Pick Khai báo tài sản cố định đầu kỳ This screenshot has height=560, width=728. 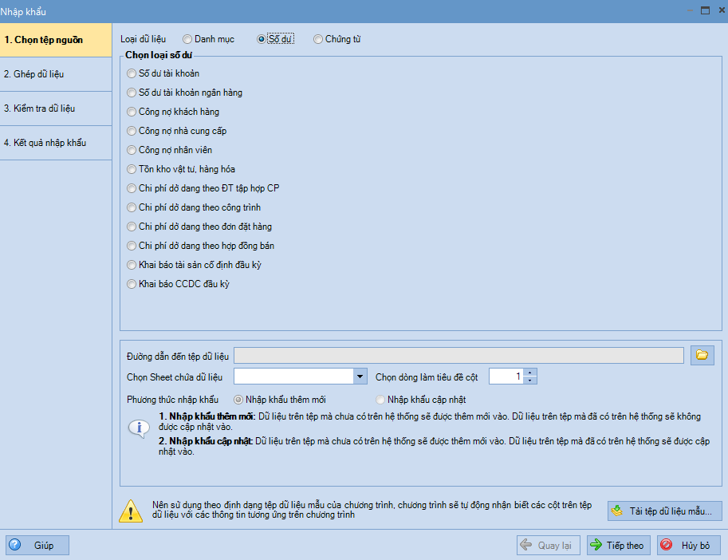[195, 265]
